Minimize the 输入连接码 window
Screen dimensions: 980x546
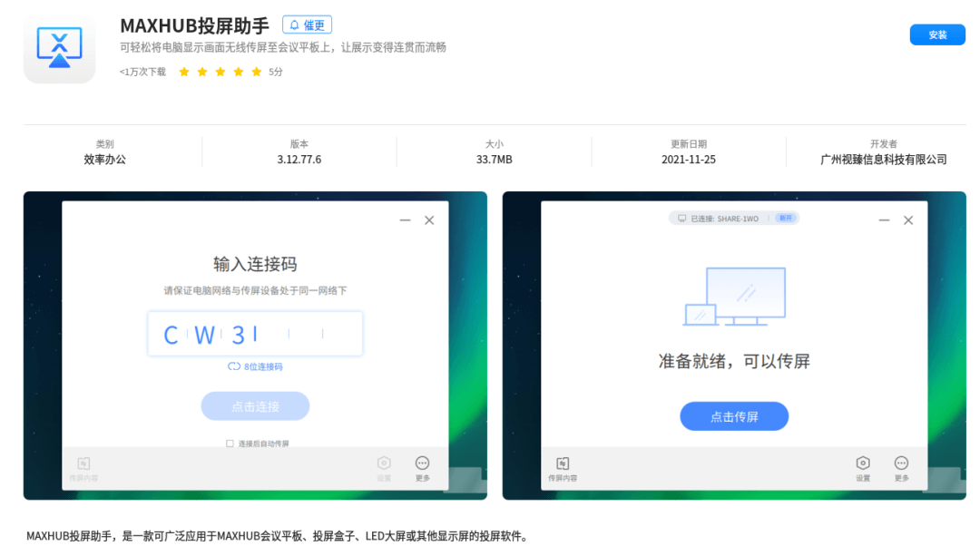click(405, 219)
